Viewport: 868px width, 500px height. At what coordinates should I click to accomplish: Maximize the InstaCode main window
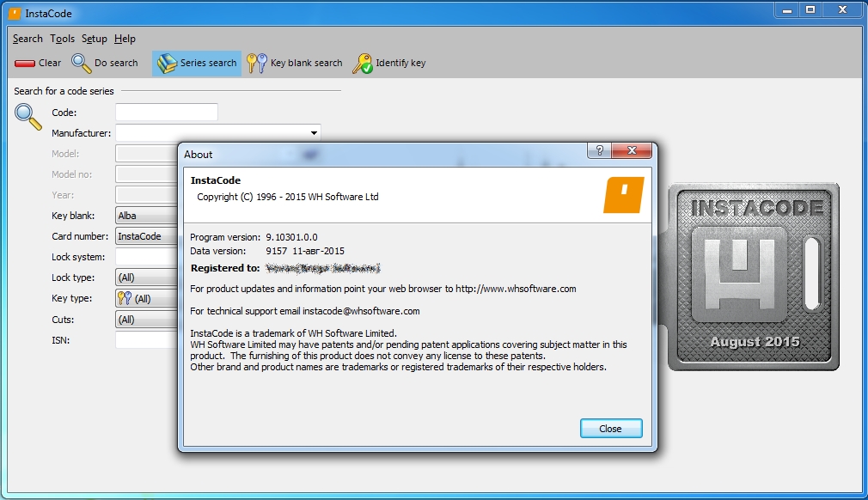click(x=810, y=10)
